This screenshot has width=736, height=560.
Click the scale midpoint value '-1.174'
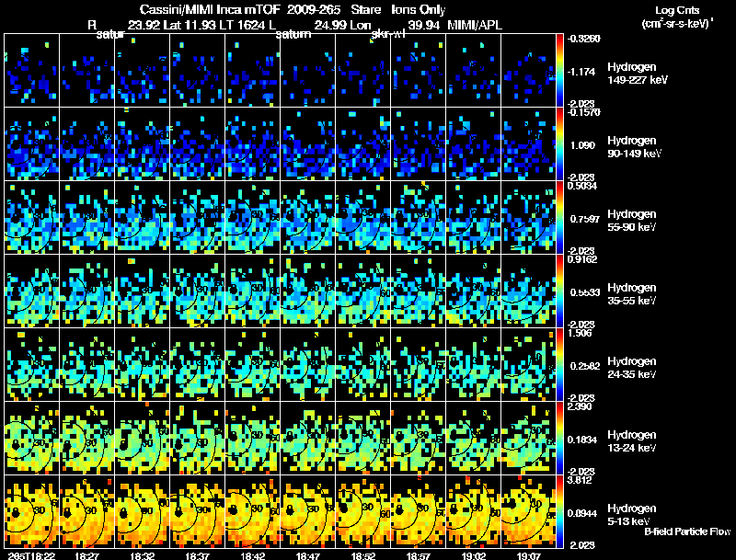pos(581,72)
